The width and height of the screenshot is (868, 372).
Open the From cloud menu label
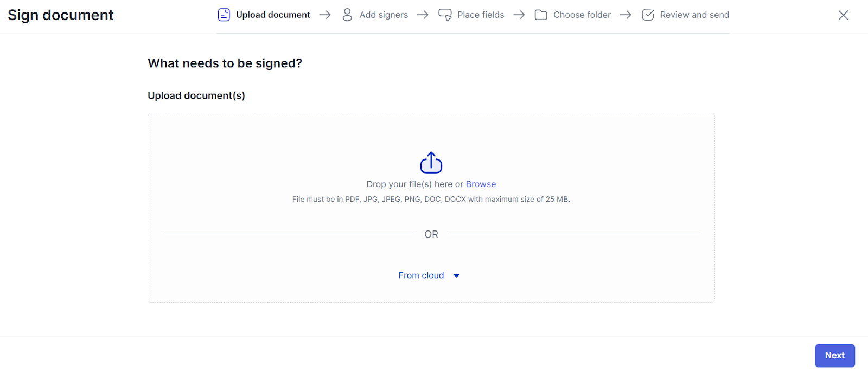[x=421, y=275]
